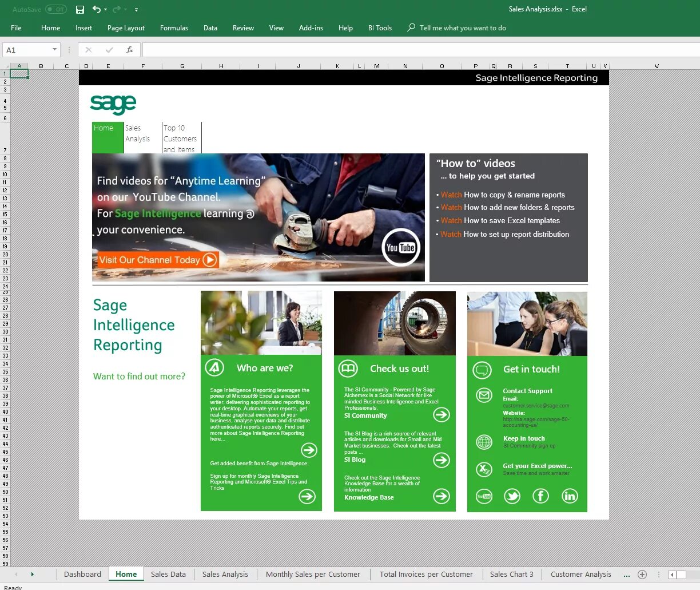Open Monthly Sales per Customer sheet tab
This screenshot has width=700, height=590.
click(313, 574)
